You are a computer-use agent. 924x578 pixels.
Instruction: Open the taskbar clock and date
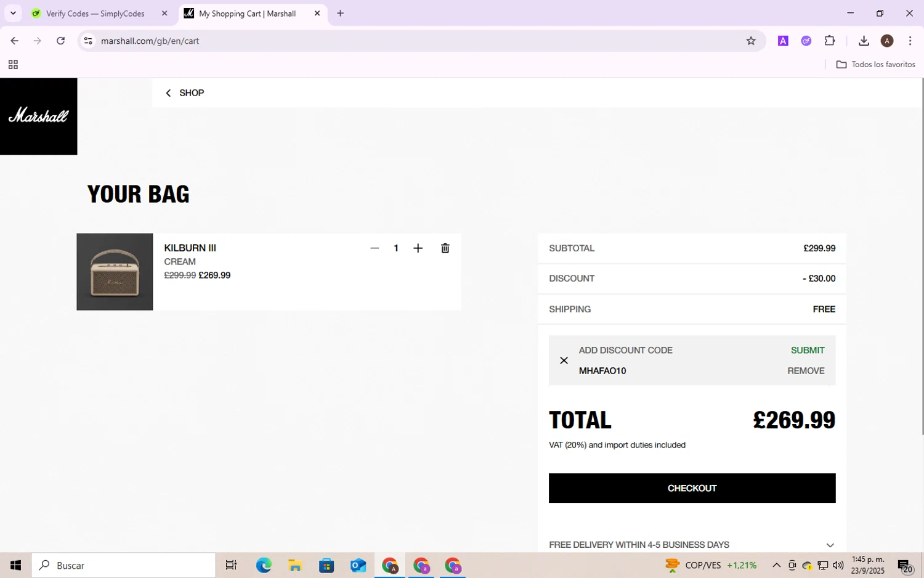click(x=867, y=565)
